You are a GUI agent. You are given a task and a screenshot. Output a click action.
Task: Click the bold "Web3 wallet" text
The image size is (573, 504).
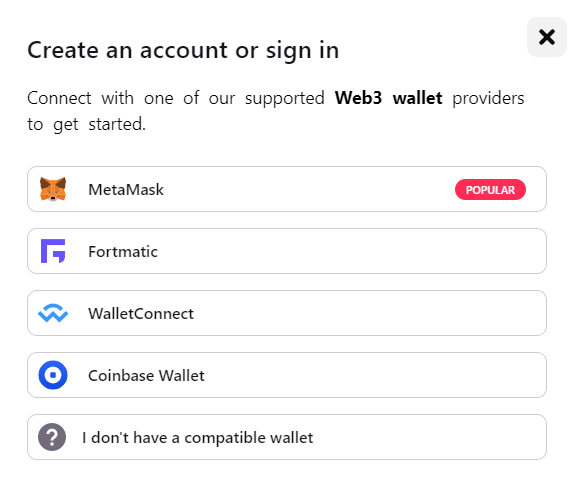tap(388, 98)
